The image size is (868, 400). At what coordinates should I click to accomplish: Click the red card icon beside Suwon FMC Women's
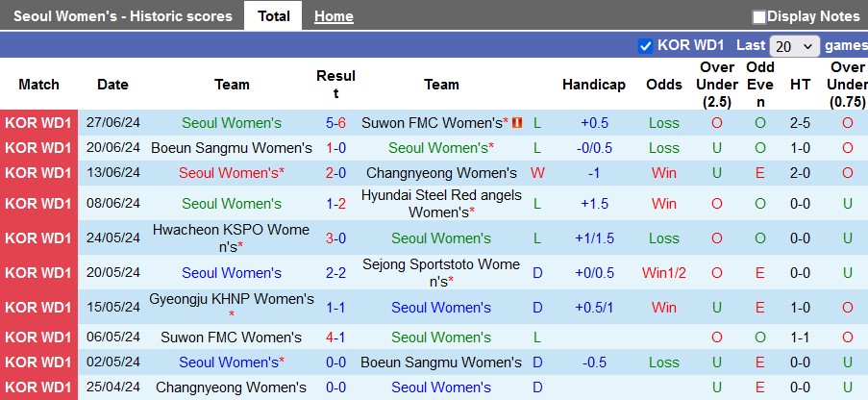coord(517,123)
